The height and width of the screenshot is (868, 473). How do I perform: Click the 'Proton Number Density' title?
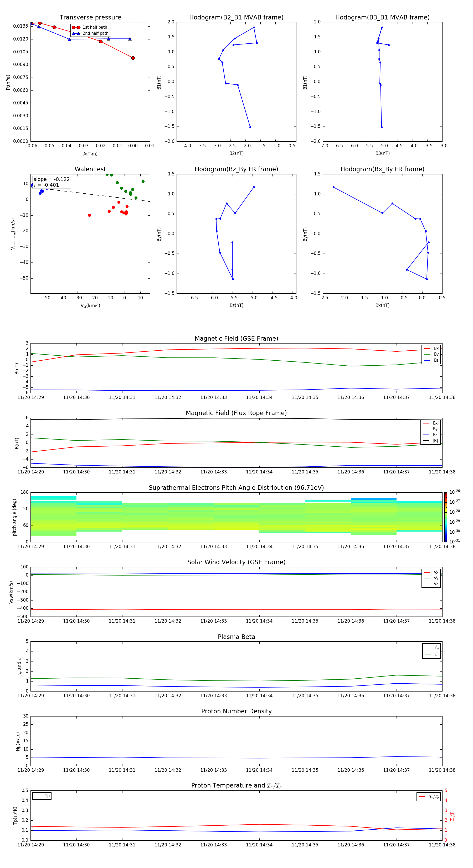point(236,711)
